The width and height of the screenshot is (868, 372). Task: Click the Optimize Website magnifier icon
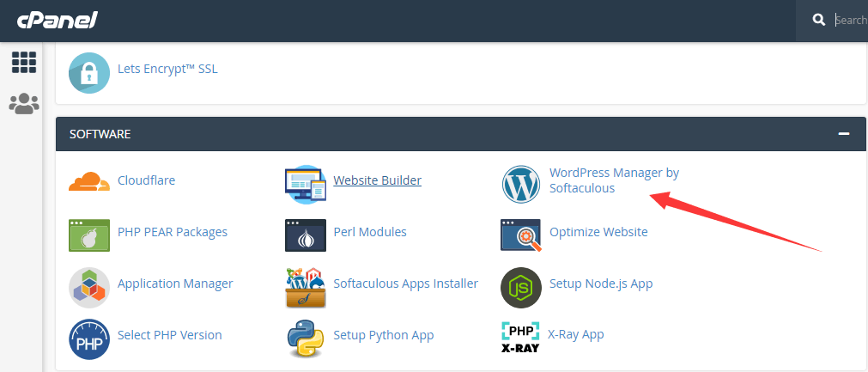tap(521, 235)
